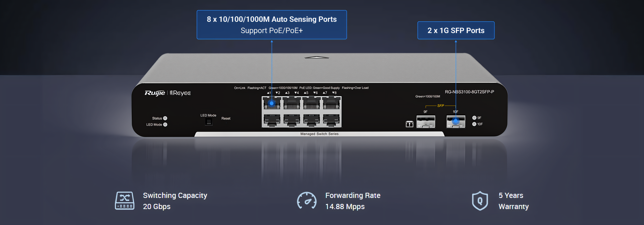Viewport: 644px width, 225px height.
Task: Click the small icon left of SFP 9F
Action: (409, 124)
